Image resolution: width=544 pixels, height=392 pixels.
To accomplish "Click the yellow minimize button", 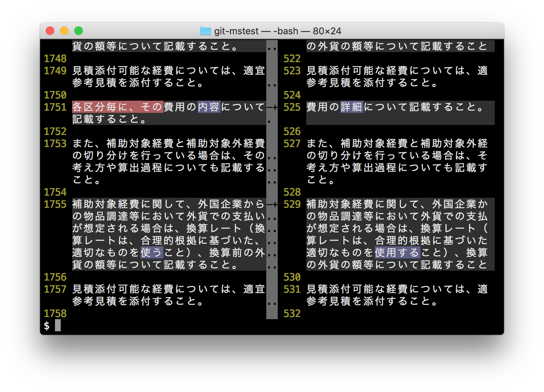I will pyautogui.click(x=64, y=31).
